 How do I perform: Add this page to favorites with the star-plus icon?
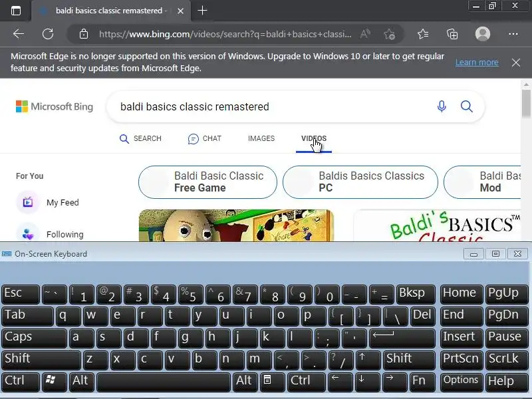(x=389, y=34)
